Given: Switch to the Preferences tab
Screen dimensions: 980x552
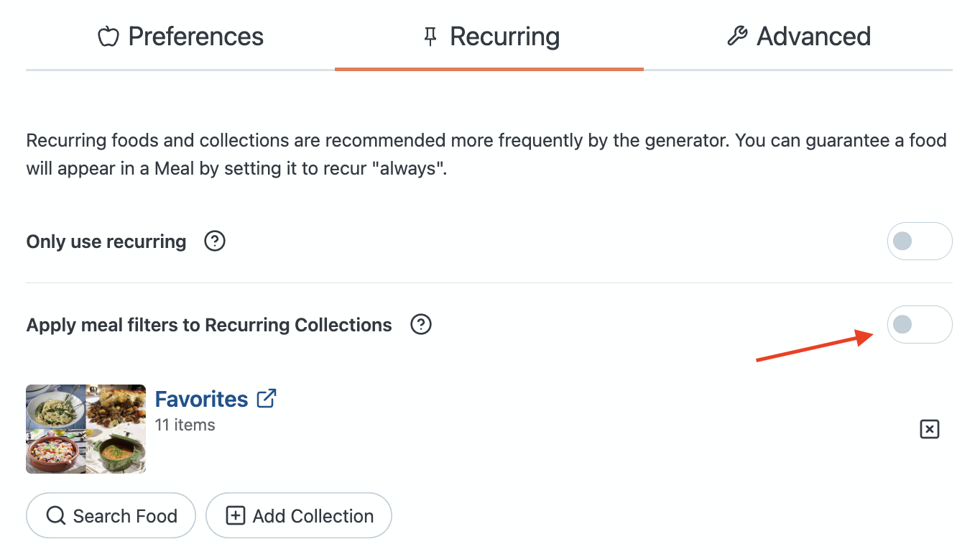Looking at the screenshot, I should pos(195,37).
